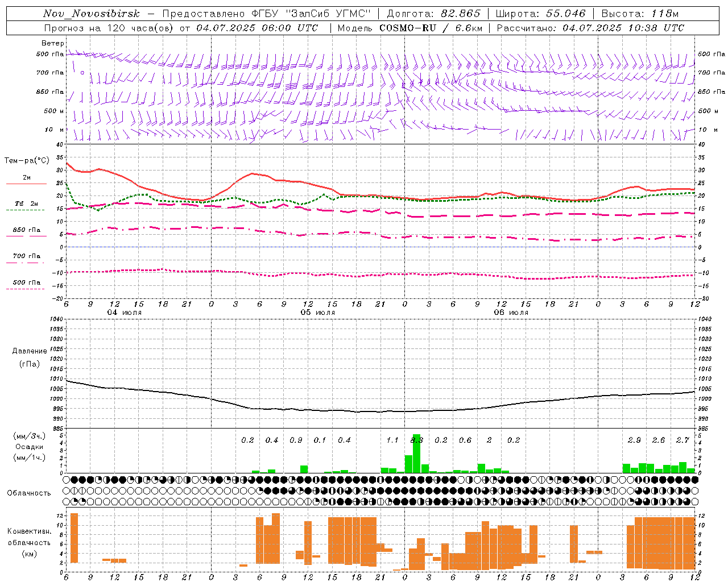This screenshot has height=582, width=728.
Task: Select the 'Прогноз на 120 часа(ов)' forecast line
Action: tap(109, 28)
